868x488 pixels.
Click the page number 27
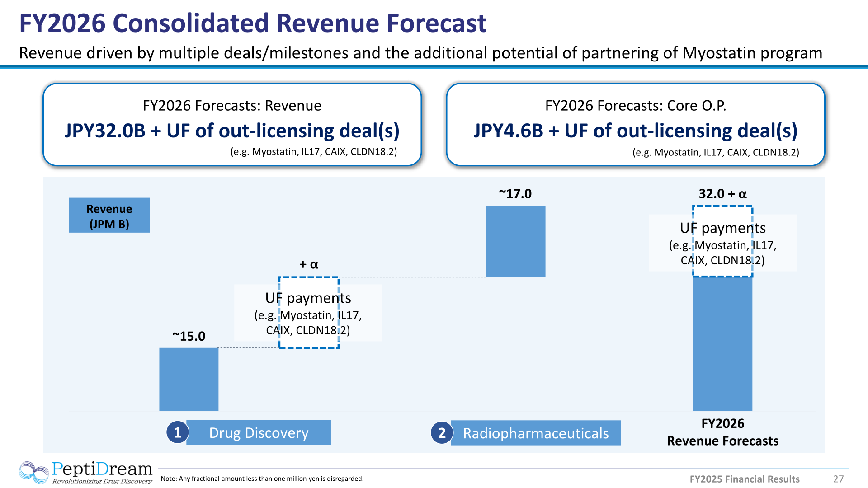pyautogui.click(x=839, y=479)
